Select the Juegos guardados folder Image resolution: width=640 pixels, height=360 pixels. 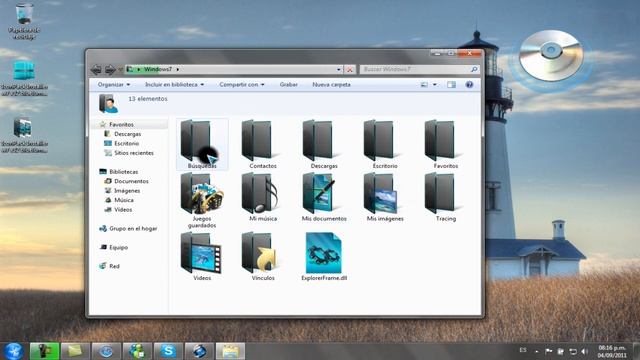coord(202,200)
